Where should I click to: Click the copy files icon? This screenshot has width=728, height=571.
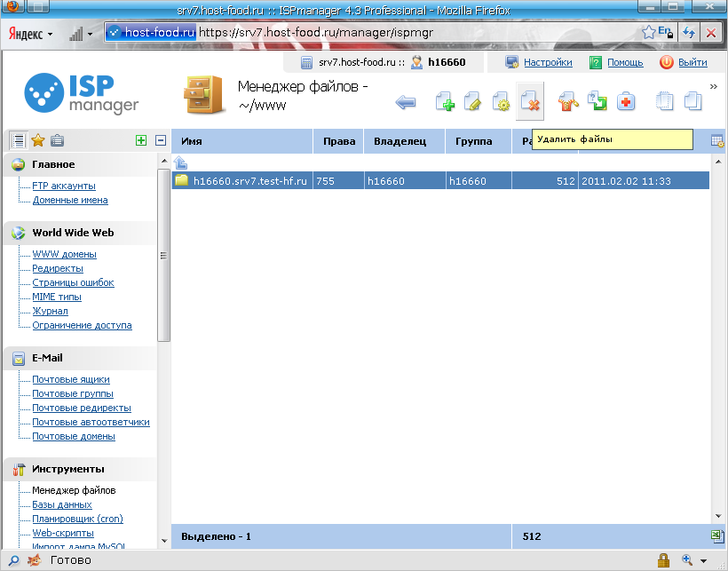coord(692,101)
